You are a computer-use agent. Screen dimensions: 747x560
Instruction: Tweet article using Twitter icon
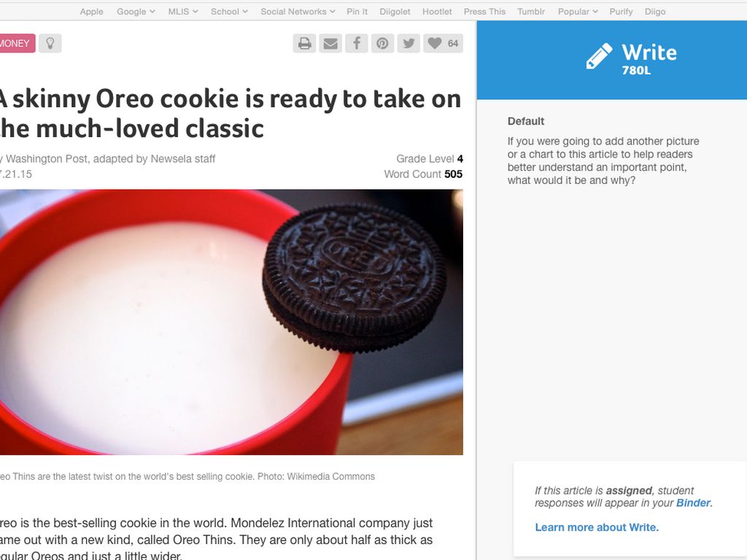click(x=409, y=43)
